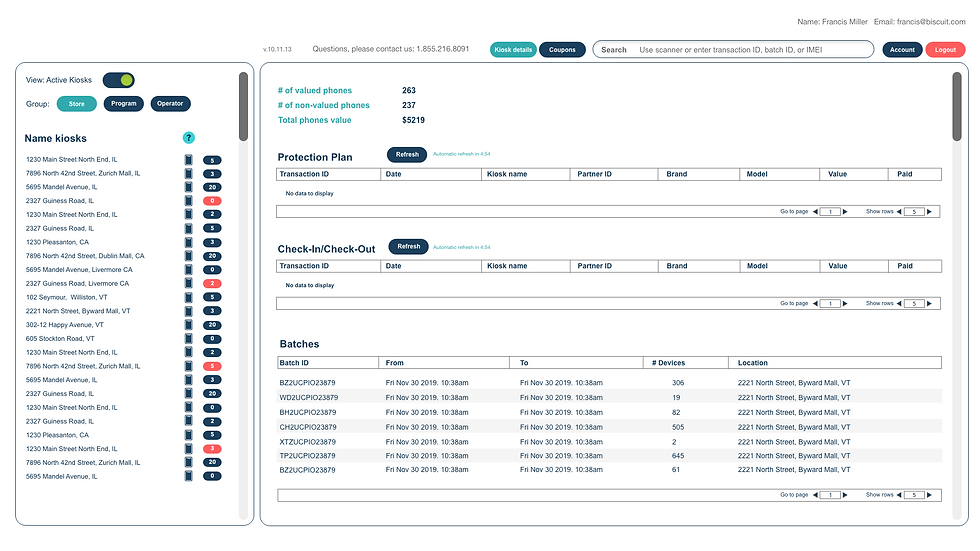Screen dimensions: 980x551
Task: Refresh the Check-In/Check-Out table
Action: (x=409, y=246)
